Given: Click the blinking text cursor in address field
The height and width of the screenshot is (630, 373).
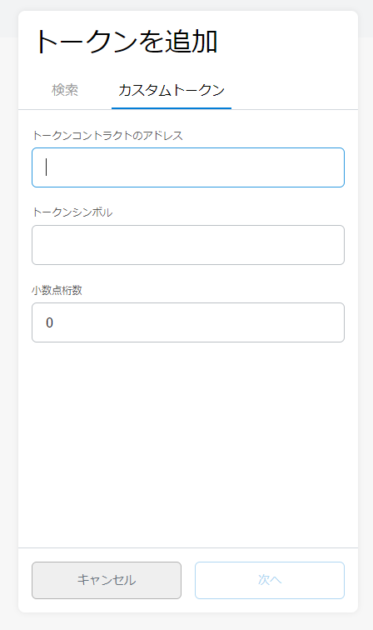Looking at the screenshot, I should [46, 167].
